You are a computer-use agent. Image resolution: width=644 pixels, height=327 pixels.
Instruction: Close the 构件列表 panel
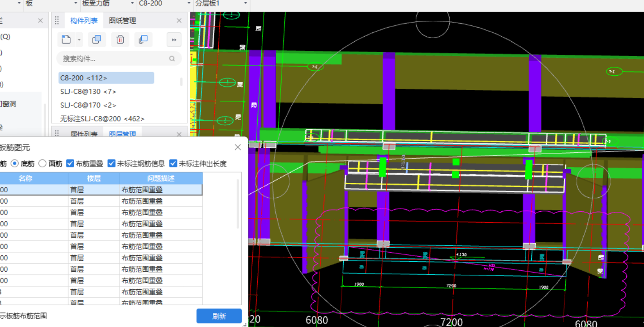point(179,20)
